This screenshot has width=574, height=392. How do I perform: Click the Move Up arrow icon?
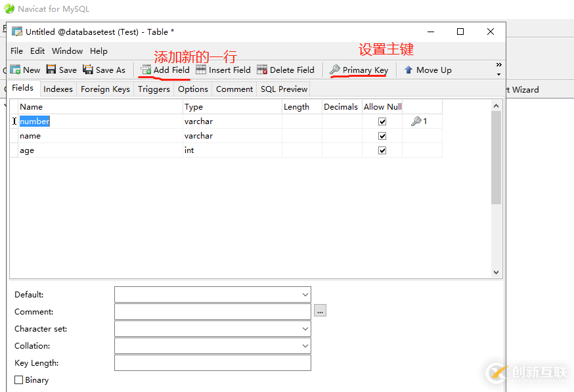click(408, 70)
